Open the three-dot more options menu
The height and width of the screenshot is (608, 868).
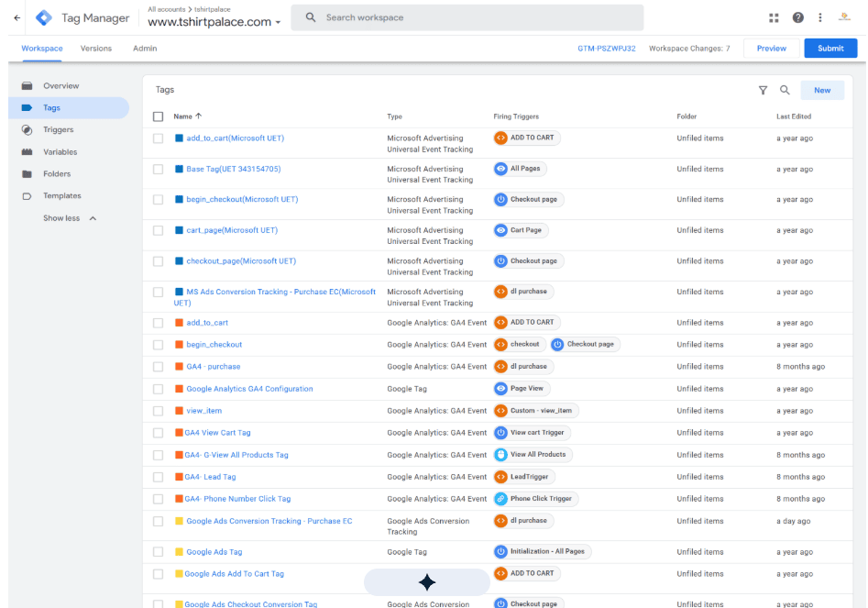point(819,17)
